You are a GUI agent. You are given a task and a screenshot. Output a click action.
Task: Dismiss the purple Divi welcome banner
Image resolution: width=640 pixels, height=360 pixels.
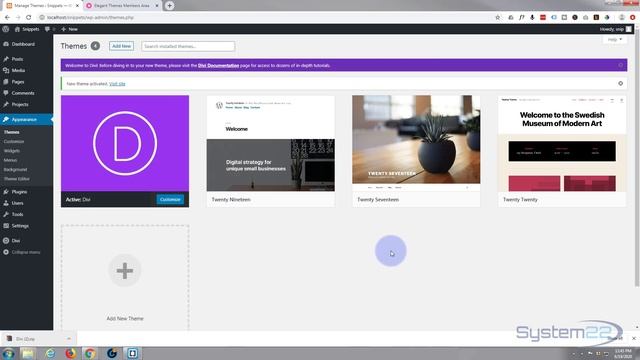[x=620, y=65]
